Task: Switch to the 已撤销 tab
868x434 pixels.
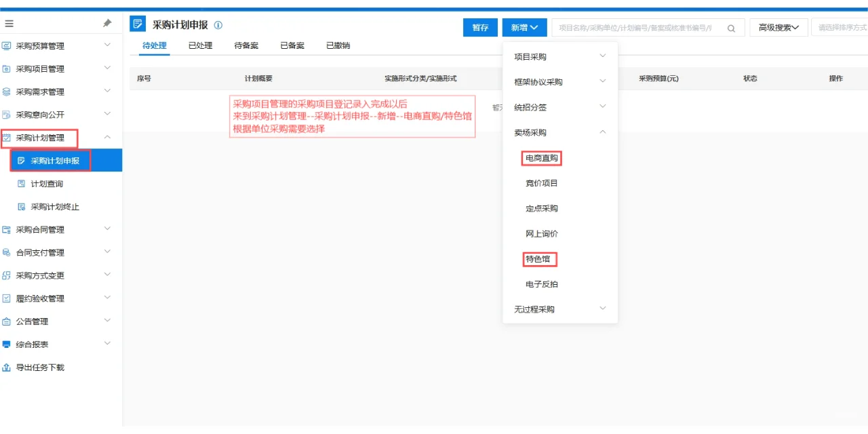Action: [338, 45]
